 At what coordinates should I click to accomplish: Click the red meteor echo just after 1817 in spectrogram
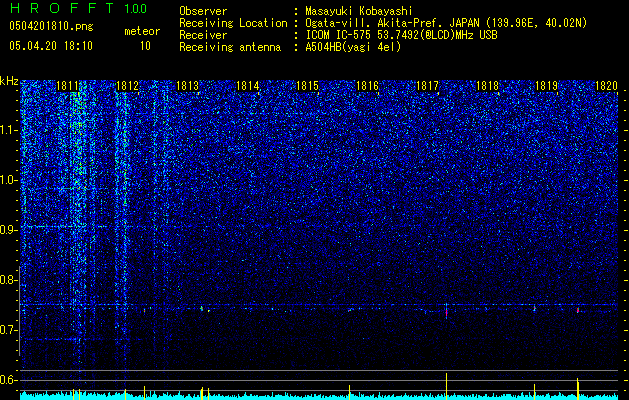point(446,313)
